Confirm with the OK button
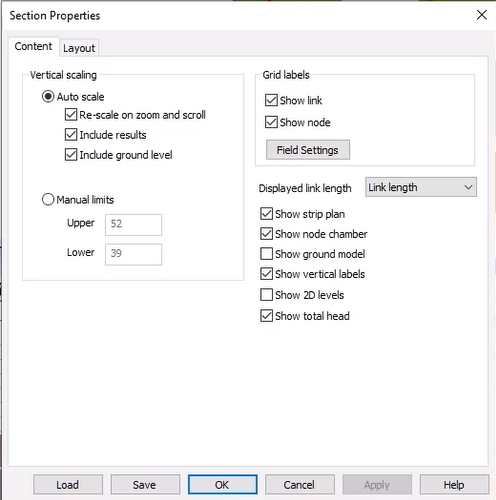The height and width of the screenshot is (500, 496). [x=222, y=484]
